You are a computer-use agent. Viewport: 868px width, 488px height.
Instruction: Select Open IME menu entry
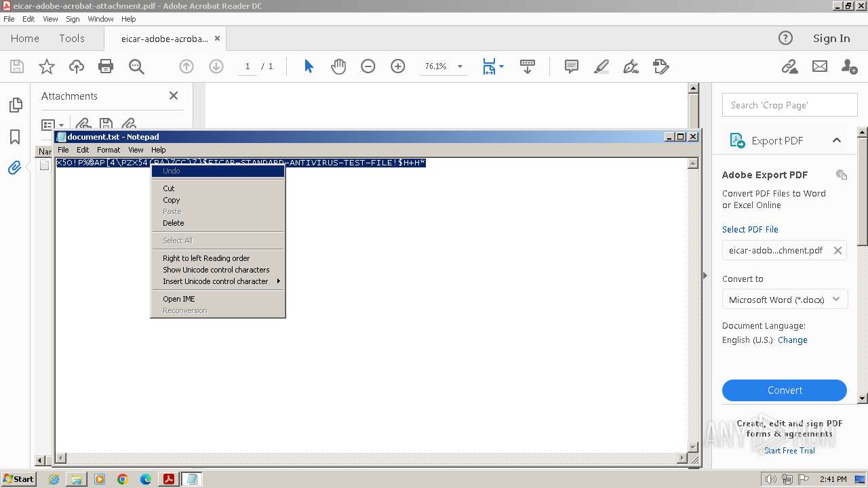pos(217,299)
